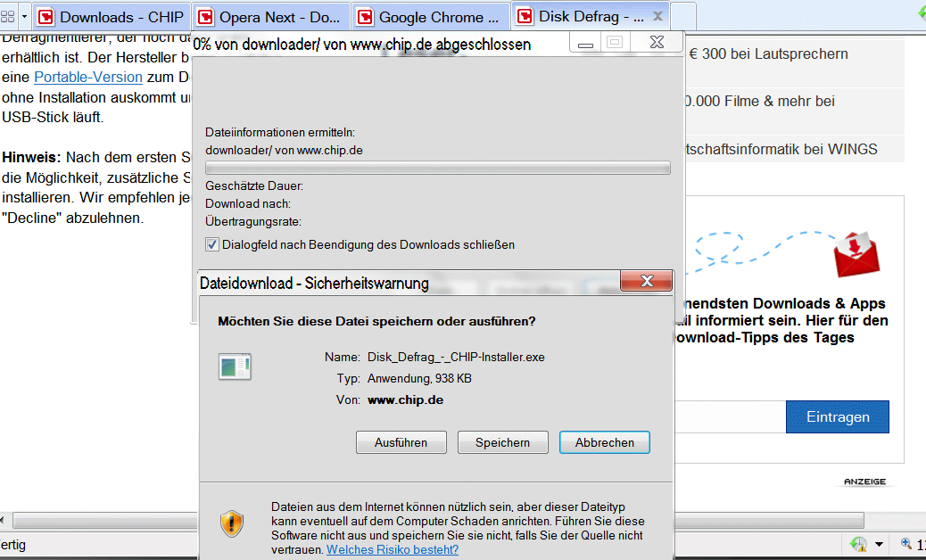Viewport: 926px width, 560px height.
Task: Click the application file icon in dialog
Action: click(x=235, y=366)
